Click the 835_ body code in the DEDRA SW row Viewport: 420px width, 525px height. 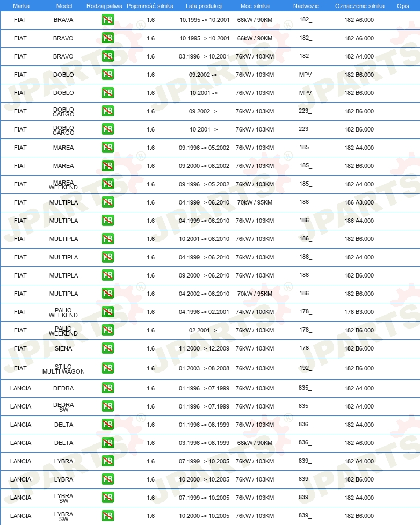click(x=305, y=406)
